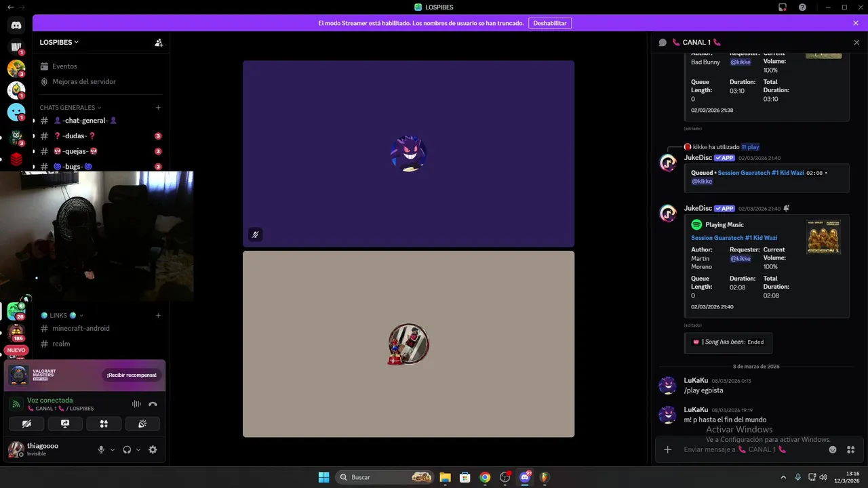868x488 pixels.
Task: Open microphone input options arrow
Action: (x=113, y=449)
